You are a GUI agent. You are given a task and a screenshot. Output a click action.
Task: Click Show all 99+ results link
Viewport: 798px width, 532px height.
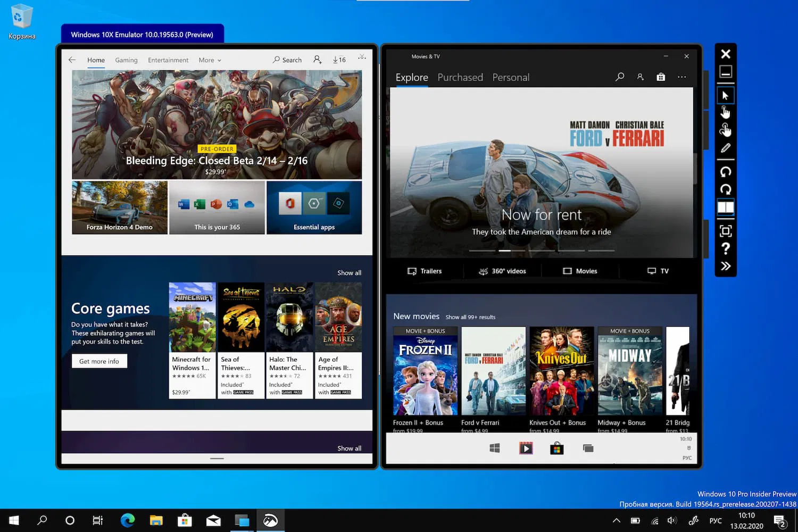click(x=470, y=317)
